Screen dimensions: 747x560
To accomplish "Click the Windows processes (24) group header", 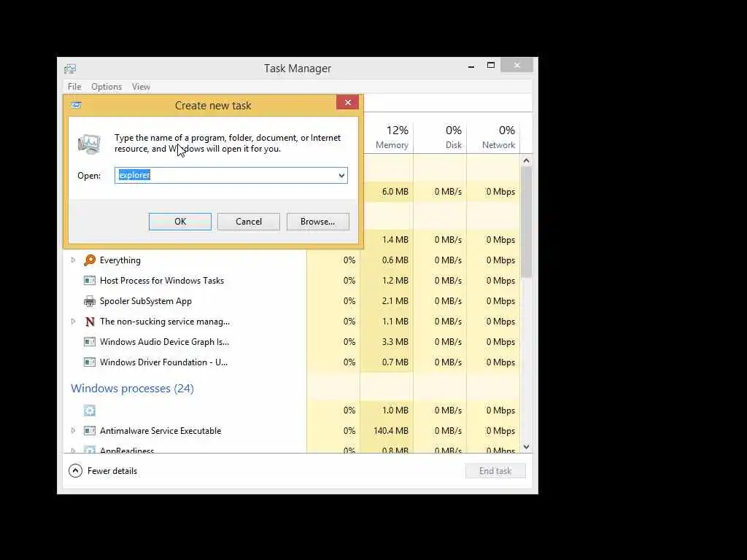I will pos(133,389).
